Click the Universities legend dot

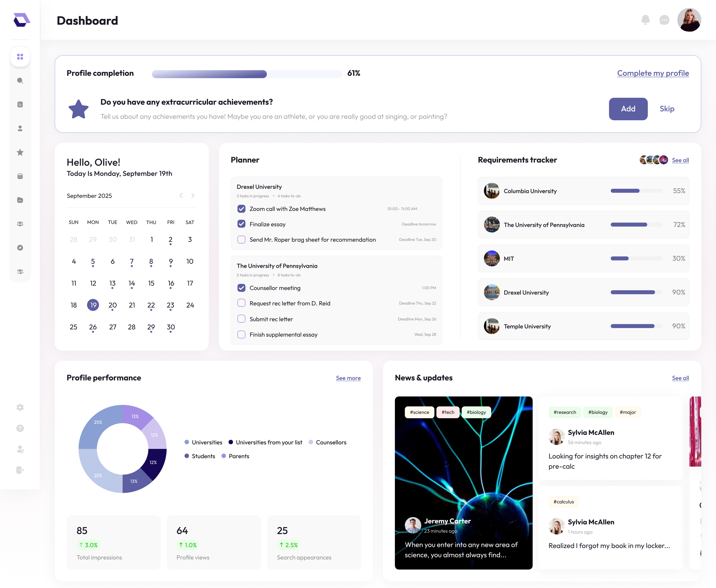pos(187,442)
